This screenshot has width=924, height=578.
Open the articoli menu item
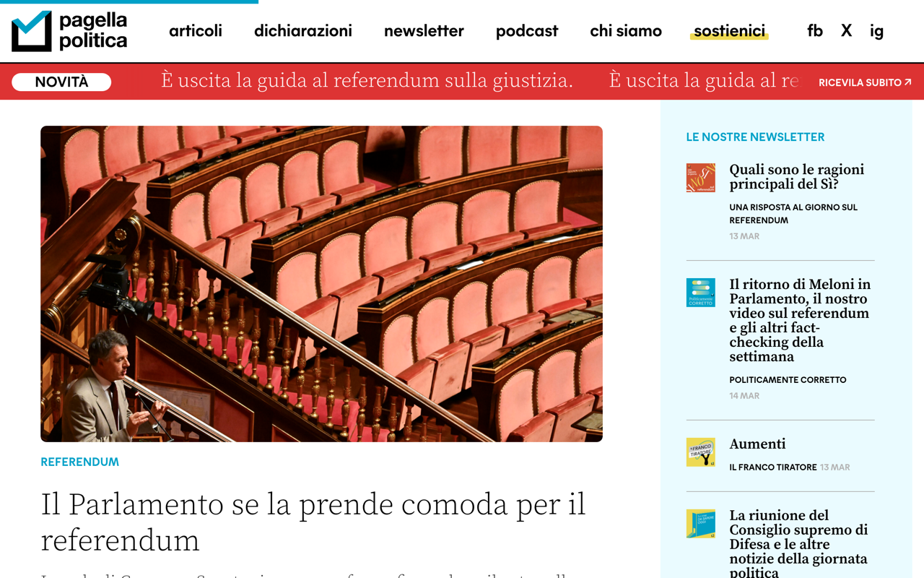(196, 31)
